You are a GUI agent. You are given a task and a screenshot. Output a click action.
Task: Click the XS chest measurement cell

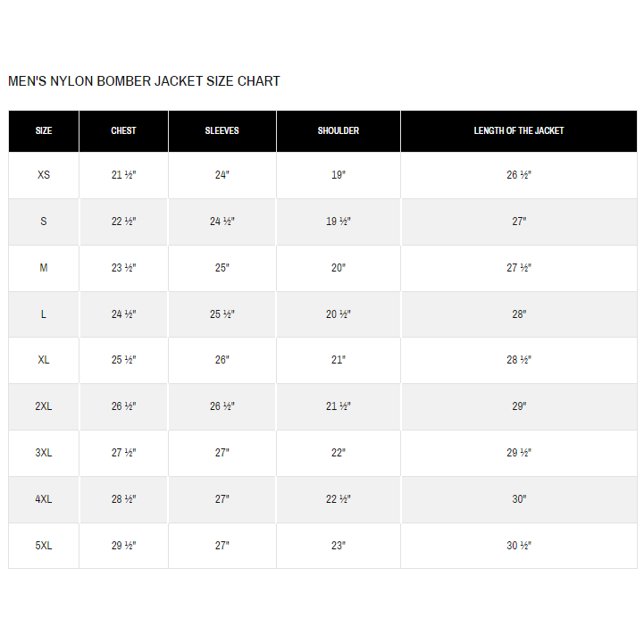coord(123,175)
